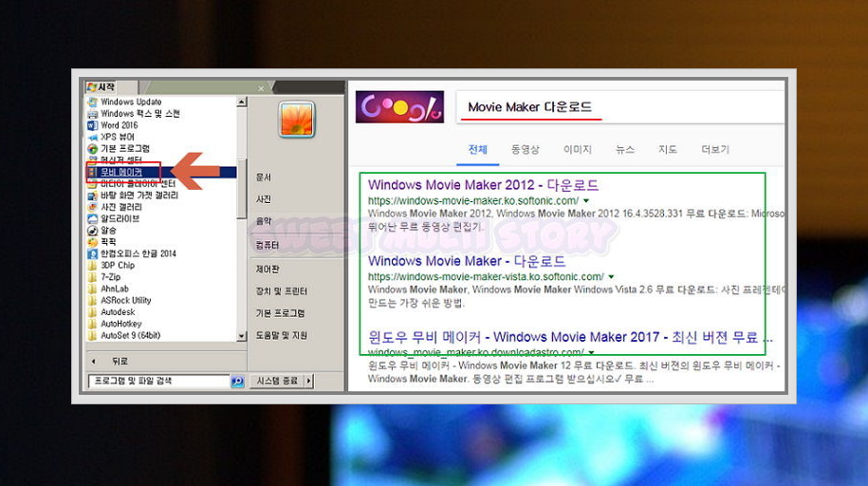Launch 무비 메이커 from the start menu
The width and height of the screenshot is (868, 486).
point(120,173)
